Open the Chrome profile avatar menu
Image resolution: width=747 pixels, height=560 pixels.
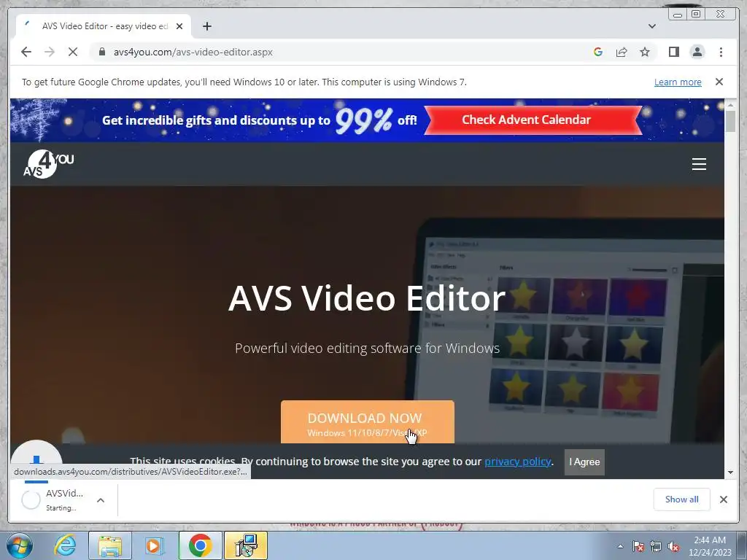[697, 52]
